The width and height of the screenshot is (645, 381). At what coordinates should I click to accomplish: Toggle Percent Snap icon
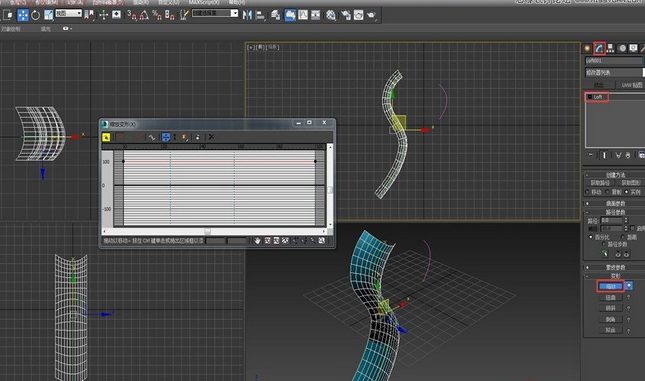(x=157, y=15)
